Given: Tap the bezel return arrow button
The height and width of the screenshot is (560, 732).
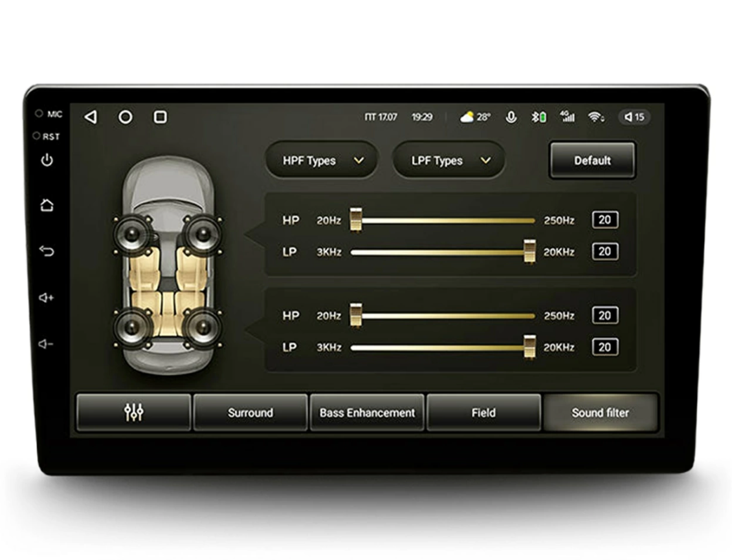Looking at the screenshot, I should click(x=47, y=252).
